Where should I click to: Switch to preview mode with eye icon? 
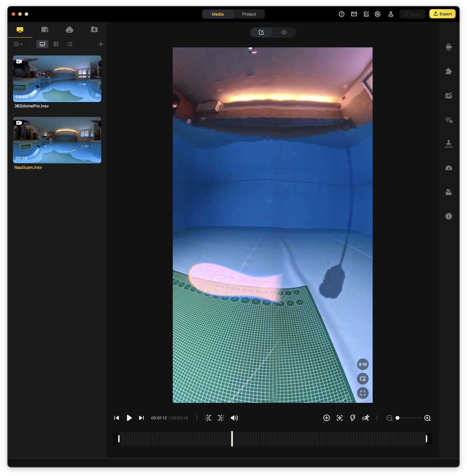click(284, 33)
